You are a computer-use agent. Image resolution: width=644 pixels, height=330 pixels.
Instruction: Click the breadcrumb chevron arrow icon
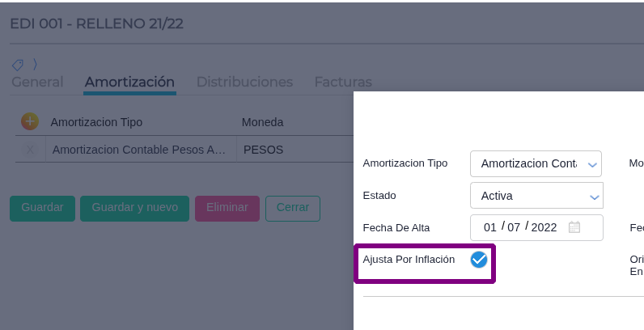click(35, 65)
